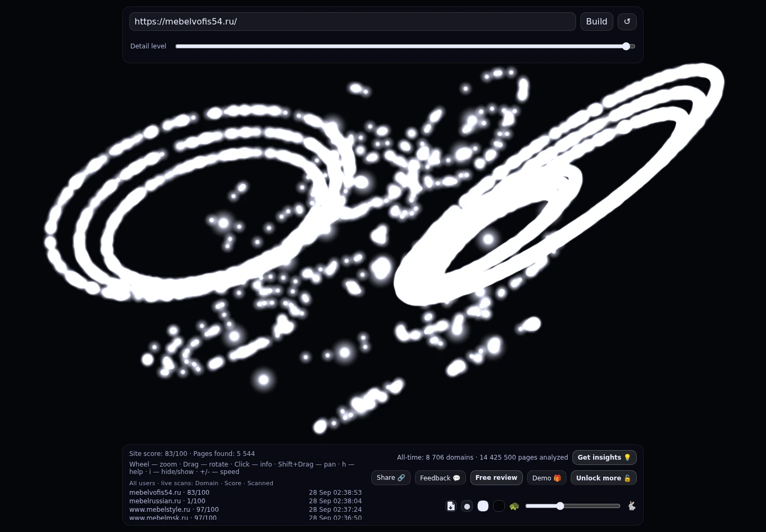Click timestamp 28 Sep 02:37:24
Viewport: 766px width, 532px height.
[335, 510]
